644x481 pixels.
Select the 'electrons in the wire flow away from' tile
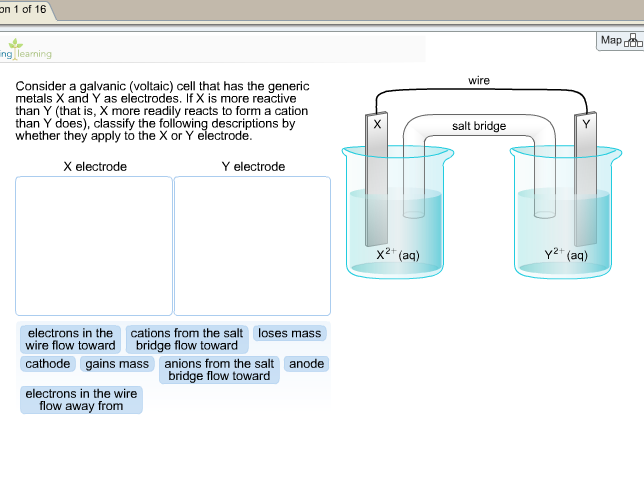pyautogui.click(x=81, y=400)
